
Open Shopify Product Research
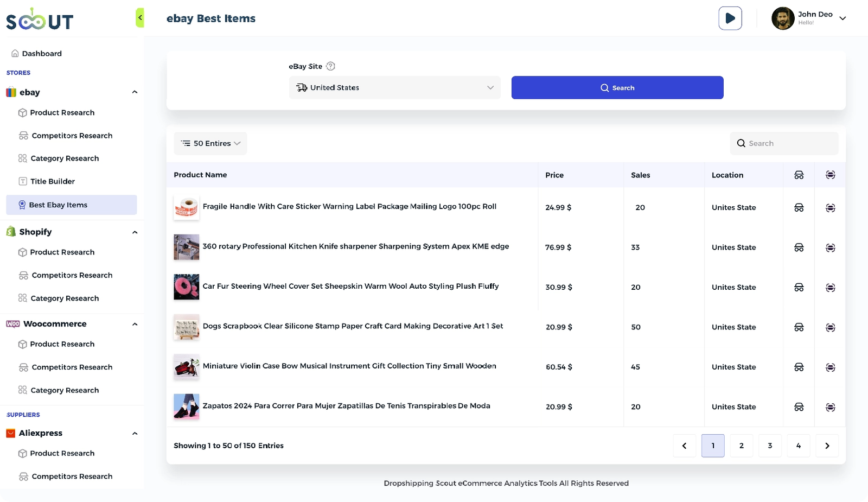pos(56,252)
